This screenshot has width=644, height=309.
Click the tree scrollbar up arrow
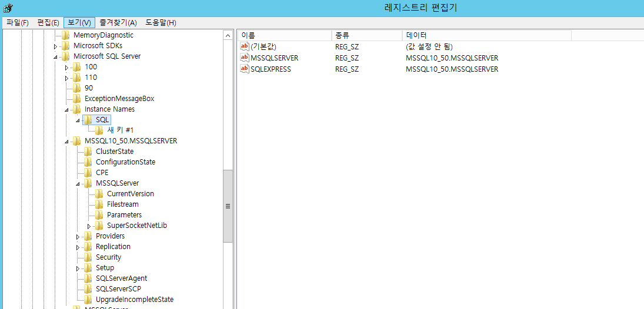(228, 36)
